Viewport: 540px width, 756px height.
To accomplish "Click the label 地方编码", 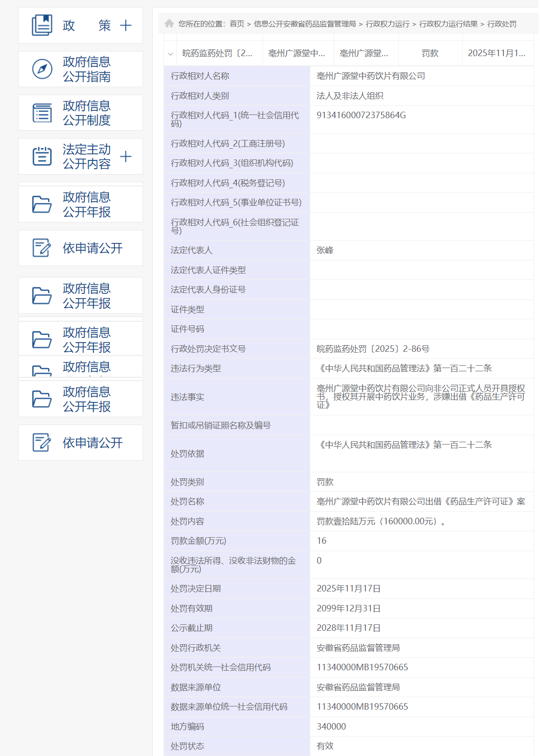I will [x=188, y=727].
